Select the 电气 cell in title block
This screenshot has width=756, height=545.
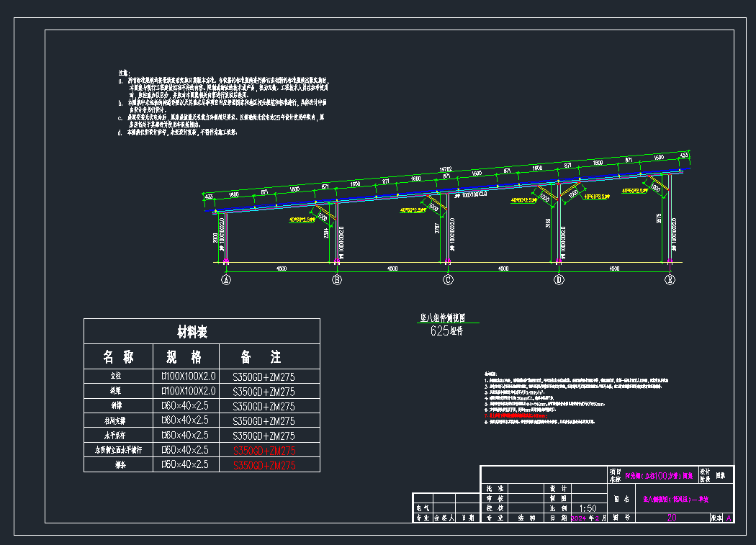point(421,507)
